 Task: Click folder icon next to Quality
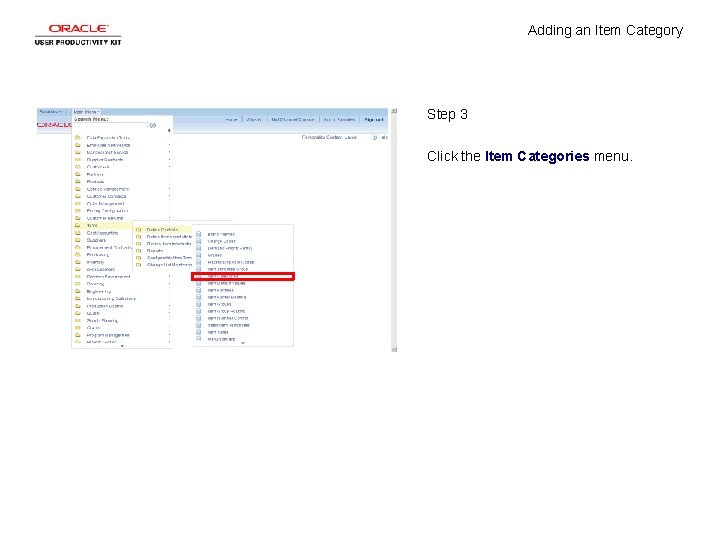point(78,314)
